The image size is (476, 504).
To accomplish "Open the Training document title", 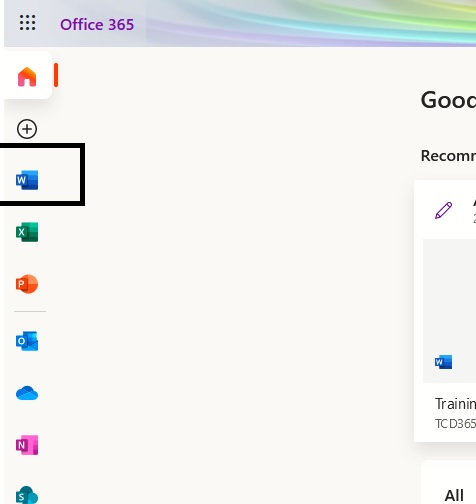I will click(x=455, y=404).
